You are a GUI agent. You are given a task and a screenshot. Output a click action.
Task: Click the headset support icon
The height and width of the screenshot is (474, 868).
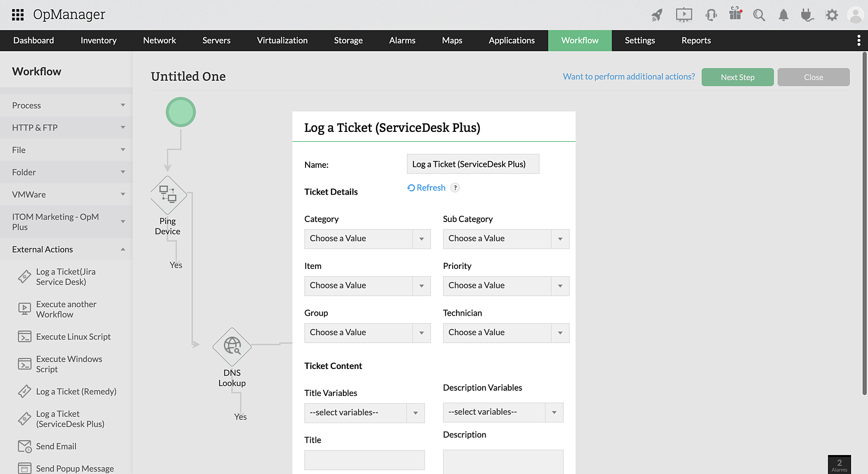(x=711, y=15)
